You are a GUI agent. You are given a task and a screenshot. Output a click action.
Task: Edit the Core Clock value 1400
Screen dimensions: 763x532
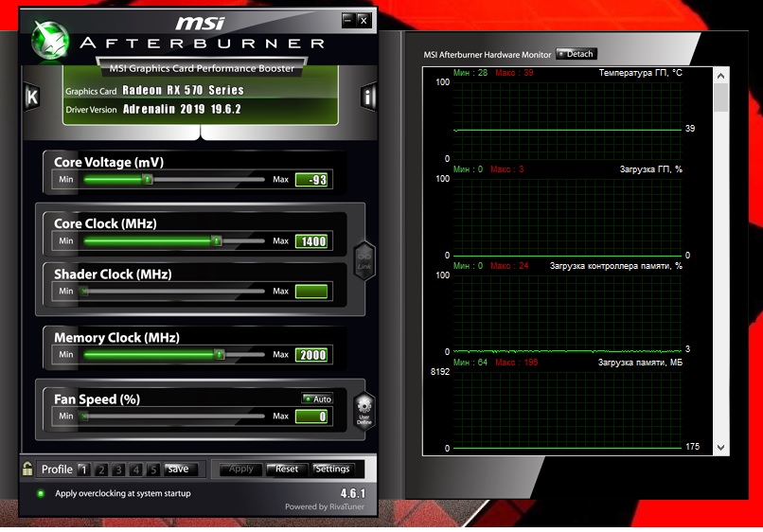(311, 241)
